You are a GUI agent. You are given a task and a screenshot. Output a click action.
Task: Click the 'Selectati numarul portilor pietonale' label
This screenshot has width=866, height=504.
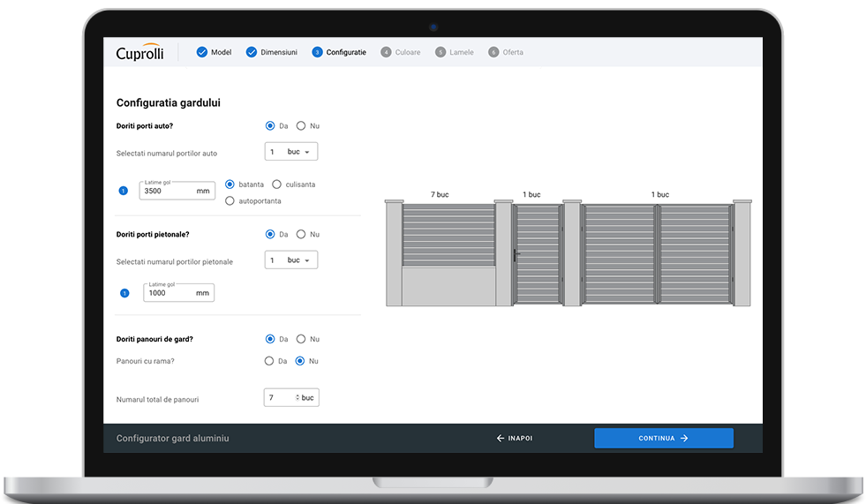[x=175, y=261]
